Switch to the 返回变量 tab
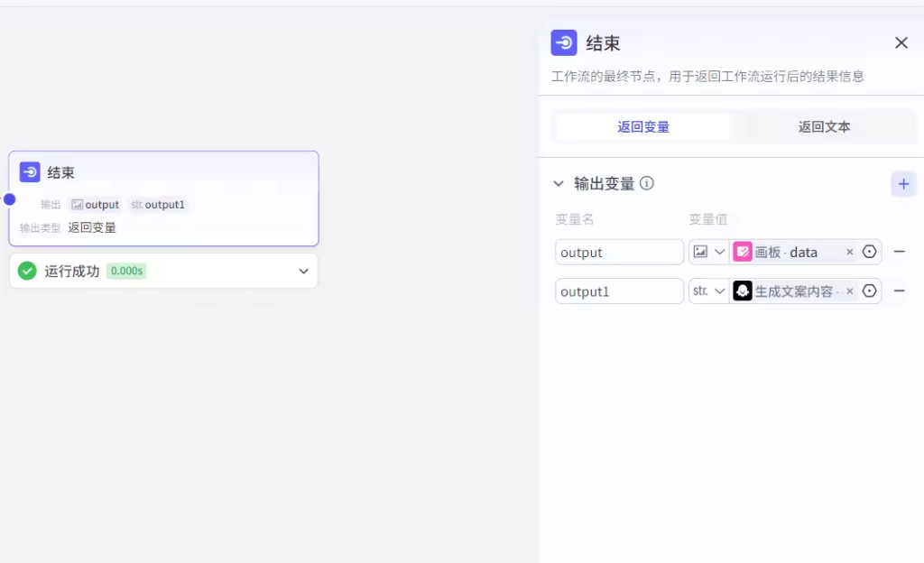Image resolution: width=924 pixels, height=563 pixels. coord(643,127)
